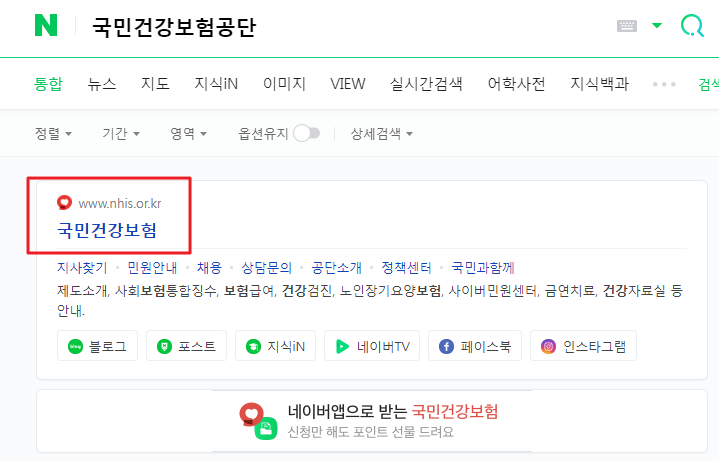Open the 상세검색 dropdown

pyautogui.click(x=382, y=133)
